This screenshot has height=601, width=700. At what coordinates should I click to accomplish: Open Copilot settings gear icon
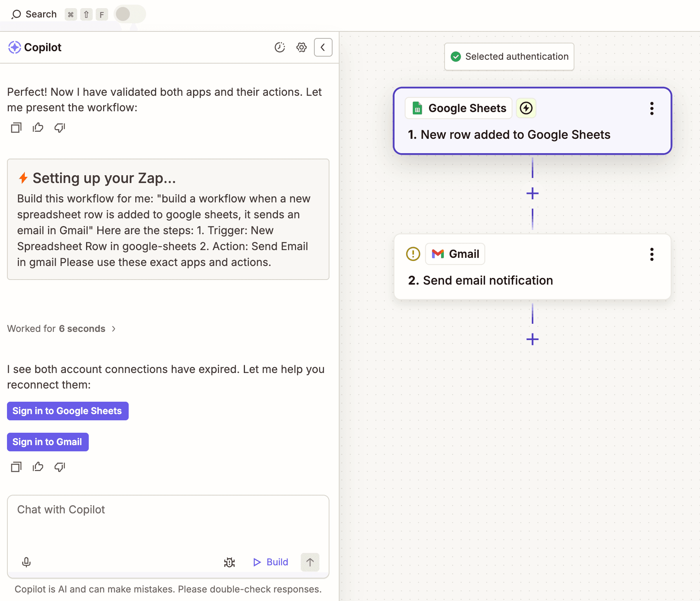302,47
